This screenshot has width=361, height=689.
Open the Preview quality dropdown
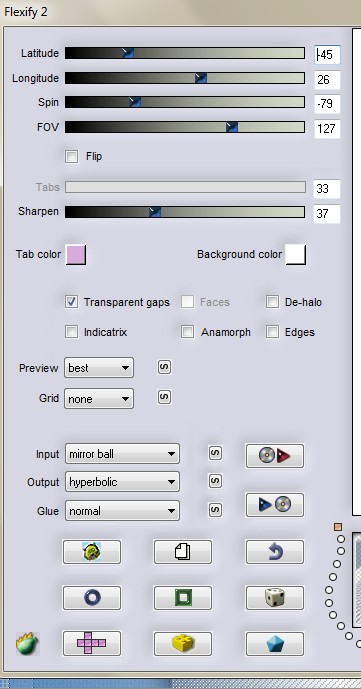pyautogui.click(x=99, y=368)
